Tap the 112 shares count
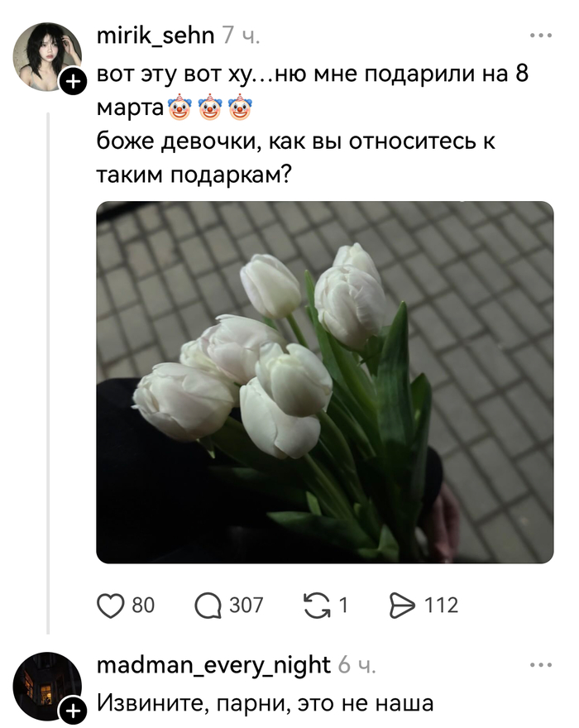Image resolution: width=579 pixels, height=728 pixels. click(441, 606)
